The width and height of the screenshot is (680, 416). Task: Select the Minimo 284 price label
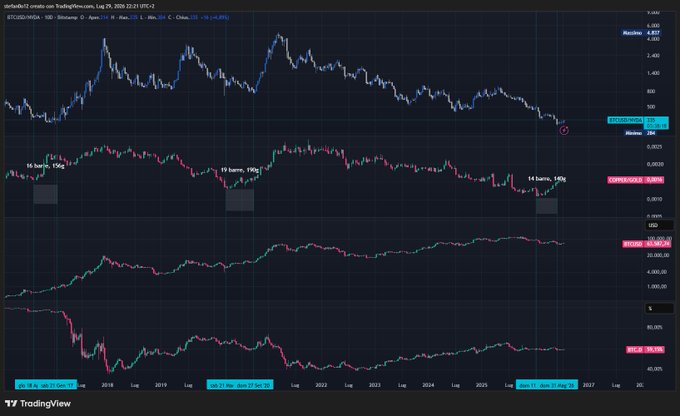(641, 133)
